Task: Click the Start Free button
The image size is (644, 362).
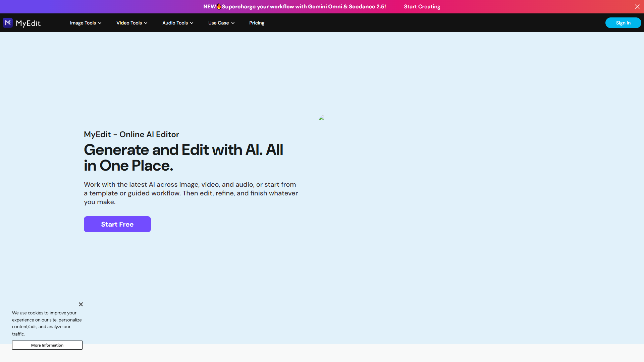Action: point(117,224)
